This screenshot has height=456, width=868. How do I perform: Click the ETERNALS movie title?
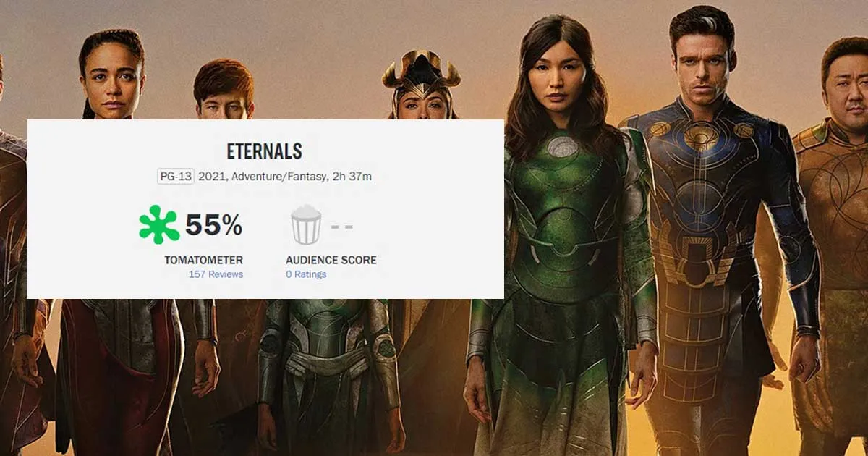coord(265,151)
